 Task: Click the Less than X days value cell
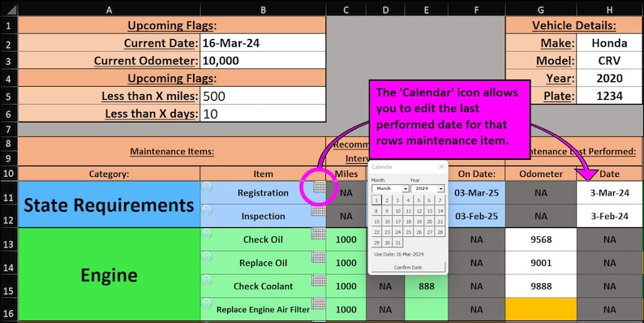pyautogui.click(x=263, y=114)
